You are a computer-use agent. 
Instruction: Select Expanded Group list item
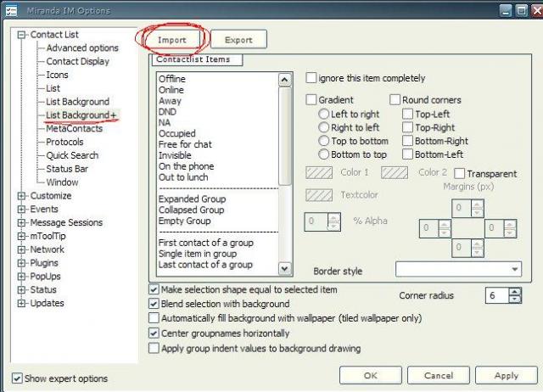(x=193, y=199)
